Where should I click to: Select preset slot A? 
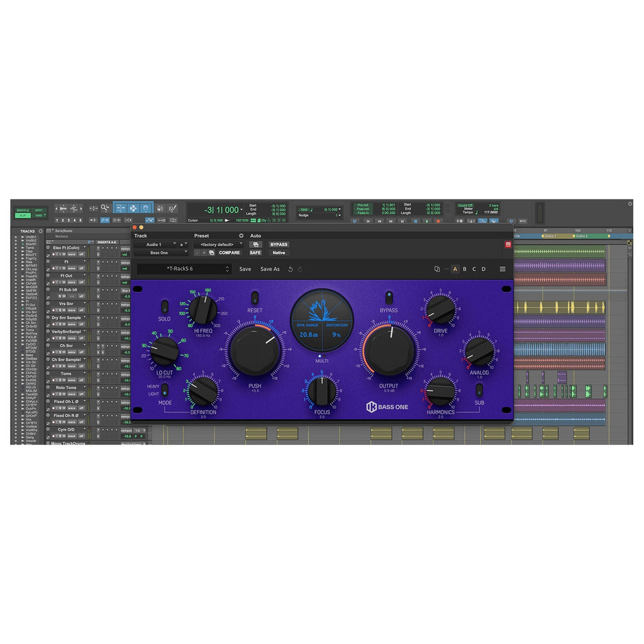point(455,269)
